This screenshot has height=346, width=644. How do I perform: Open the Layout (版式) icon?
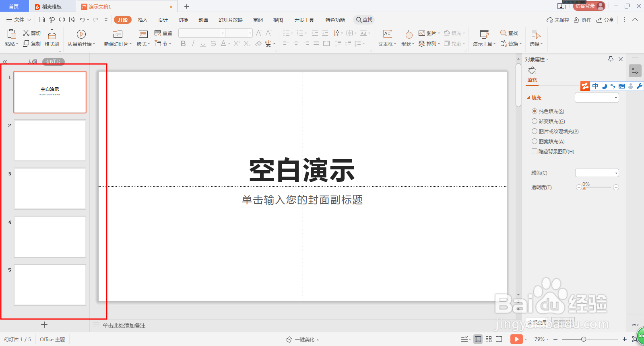(x=143, y=34)
